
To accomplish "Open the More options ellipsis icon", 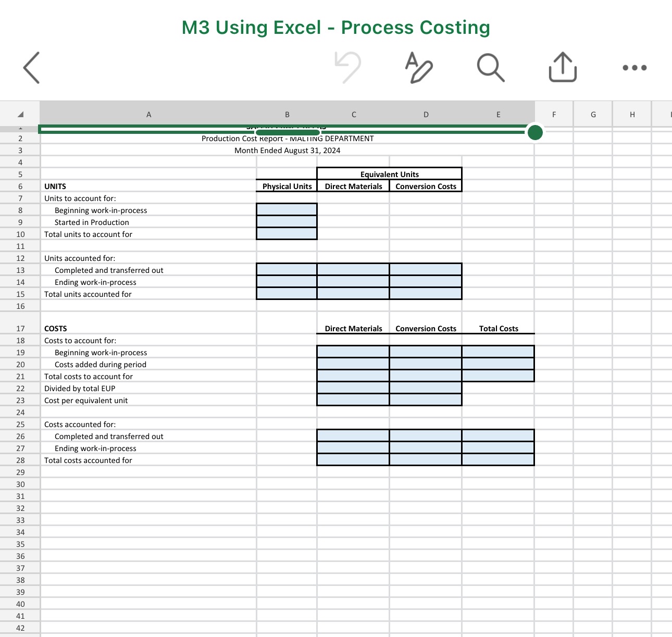I will point(633,67).
